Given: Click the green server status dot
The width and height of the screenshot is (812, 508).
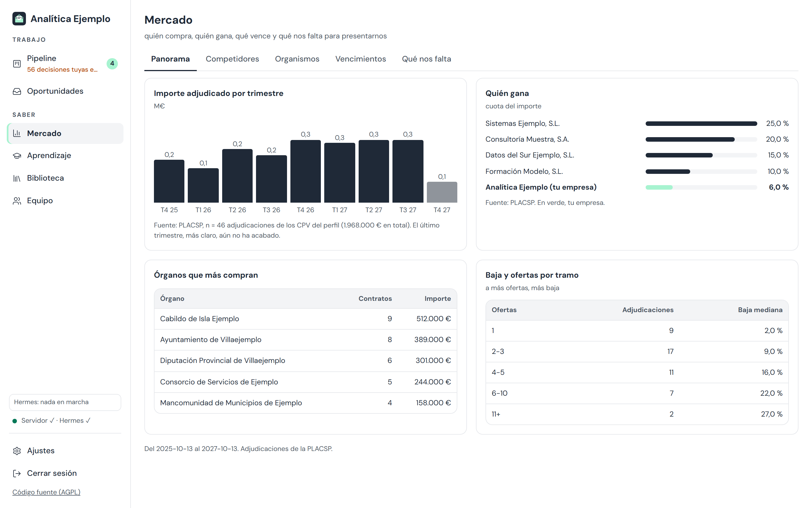Looking at the screenshot, I should pos(14,421).
